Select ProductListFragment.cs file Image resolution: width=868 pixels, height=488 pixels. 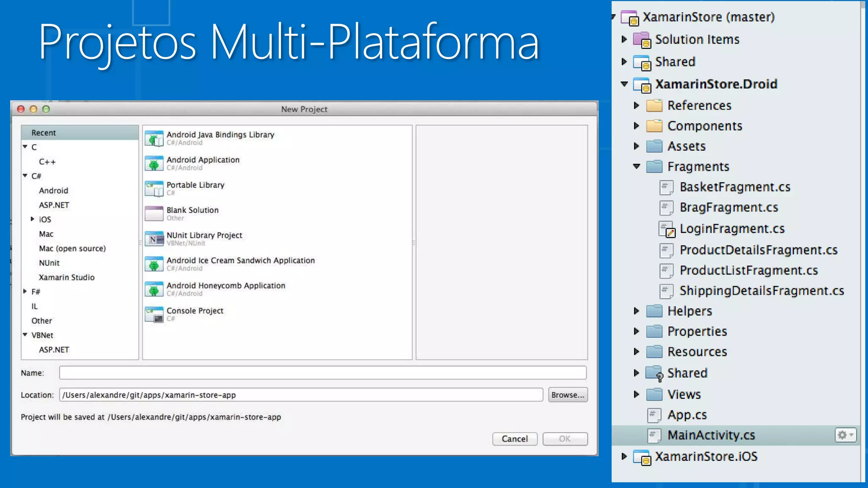click(x=748, y=270)
